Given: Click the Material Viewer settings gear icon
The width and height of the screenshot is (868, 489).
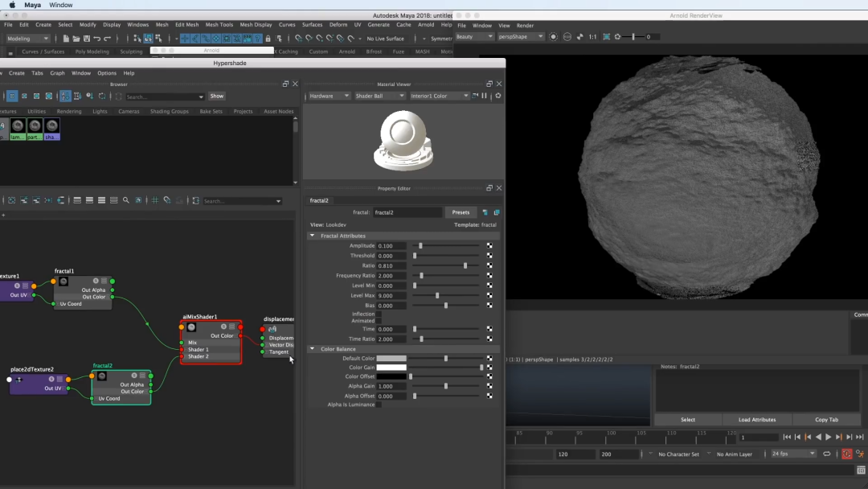Looking at the screenshot, I should coord(498,96).
